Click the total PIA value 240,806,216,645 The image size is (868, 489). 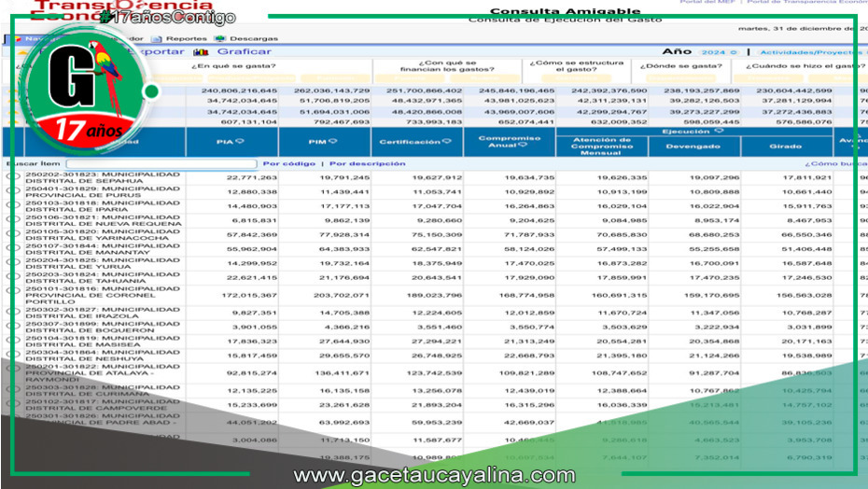point(239,91)
